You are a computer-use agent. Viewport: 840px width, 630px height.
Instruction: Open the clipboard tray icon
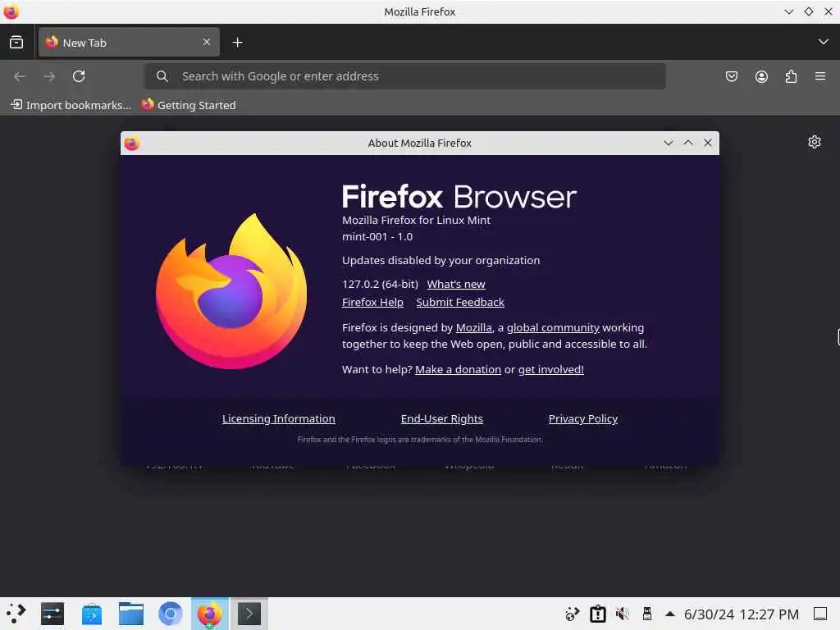click(597, 614)
